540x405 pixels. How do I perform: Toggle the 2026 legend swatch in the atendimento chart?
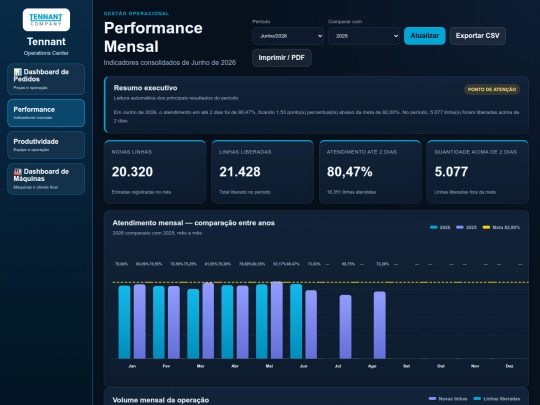coord(434,227)
